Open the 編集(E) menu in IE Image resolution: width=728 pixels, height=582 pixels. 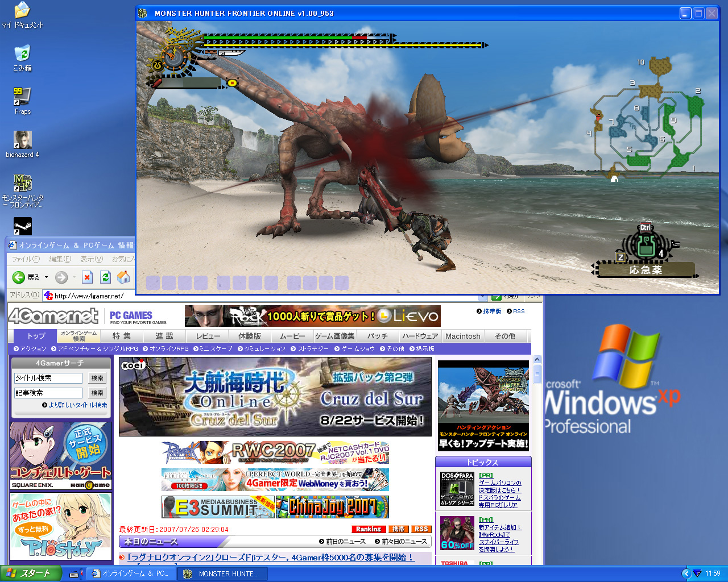[x=60, y=259]
